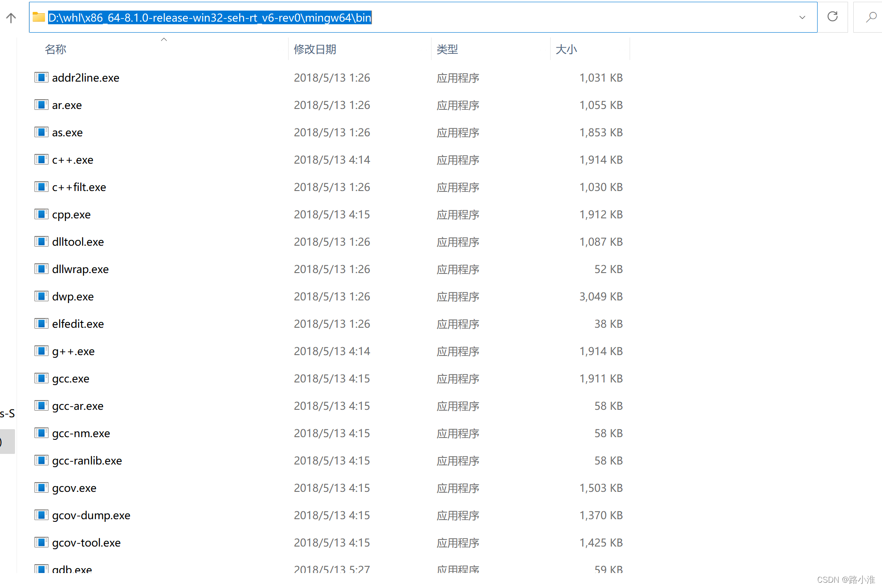This screenshot has width=882, height=588.
Task: Click the addr2line.exe file icon
Action: (41, 77)
